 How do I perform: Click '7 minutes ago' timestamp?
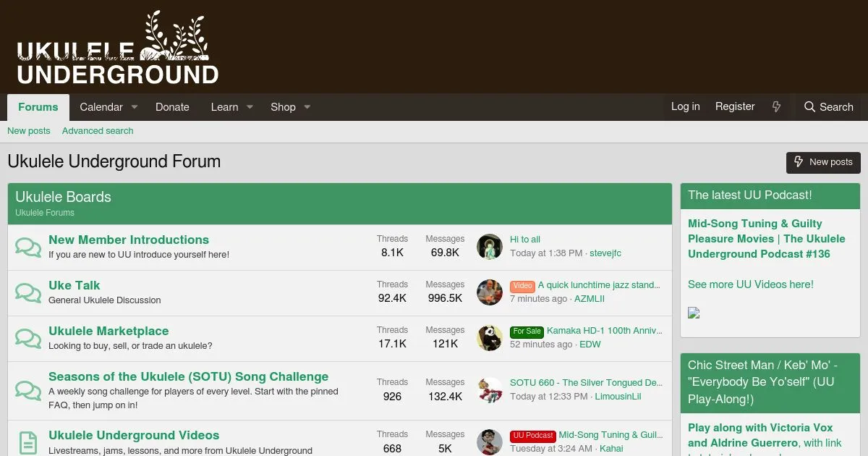click(539, 299)
